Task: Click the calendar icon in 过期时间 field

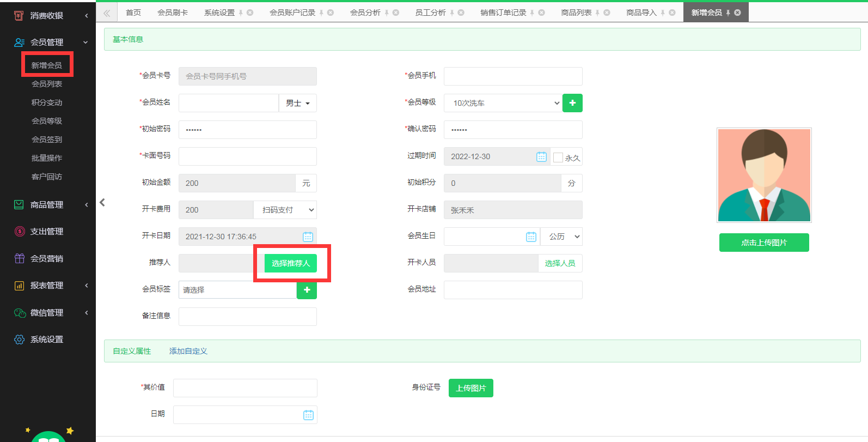Action: coord(541,157)
